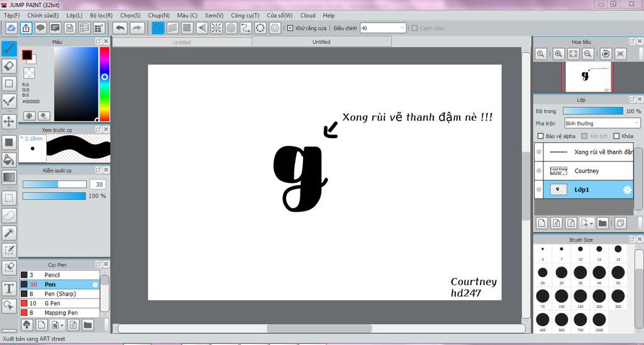This screenshot has width=644, height=345.
Task: Open the add-layer dropdown arrow
Action: [591, 224]
